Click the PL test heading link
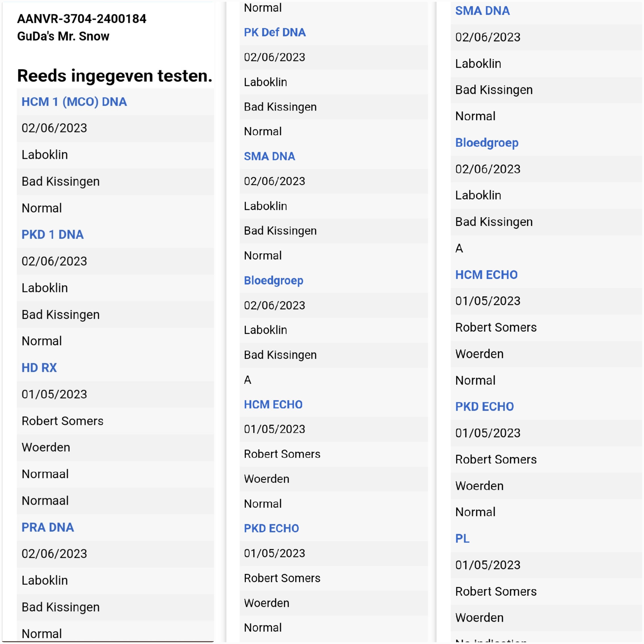This screenshot has width=644, height=644. [462, 538]
